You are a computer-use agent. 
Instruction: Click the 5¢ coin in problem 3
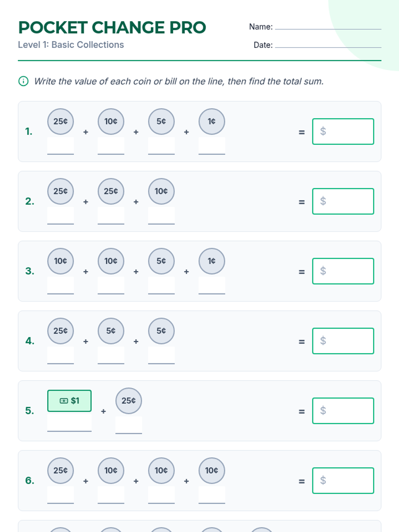pos(161,261)
